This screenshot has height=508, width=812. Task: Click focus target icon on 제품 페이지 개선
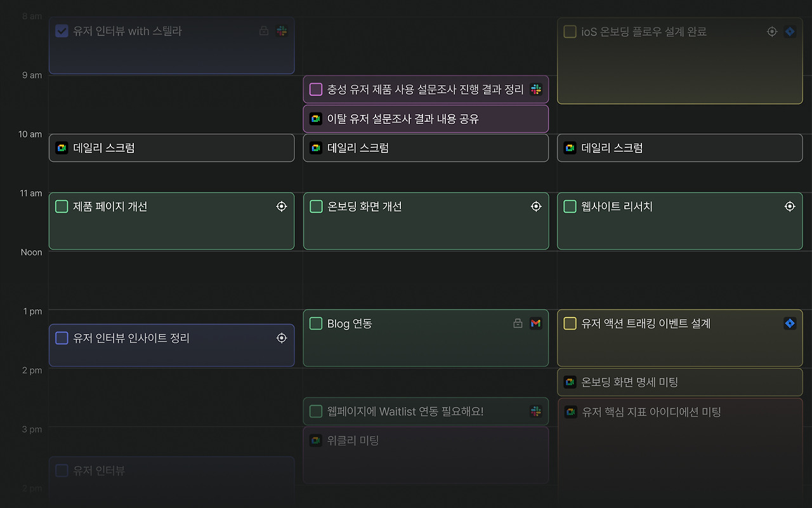282,206
